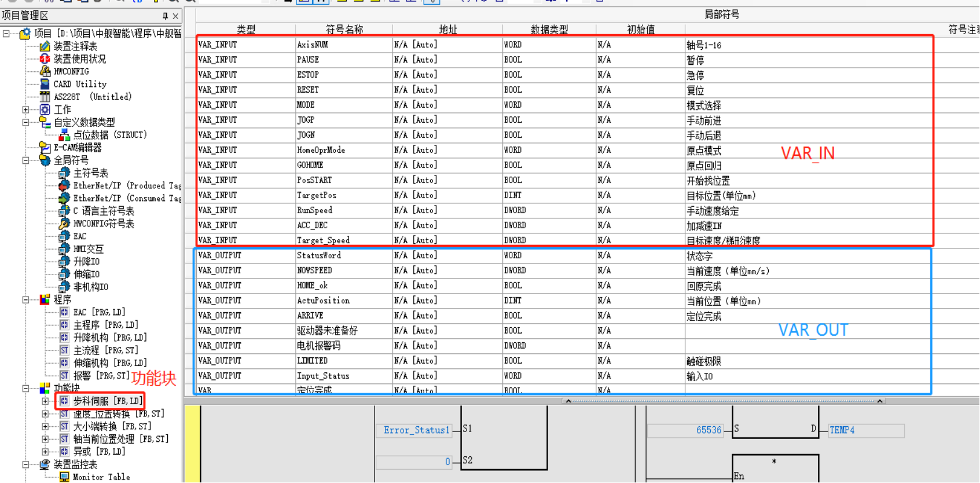The image size is (980, 483).
Task: Click the 工作 task icon
Action: pyautogui.click(x=45, y=109)
